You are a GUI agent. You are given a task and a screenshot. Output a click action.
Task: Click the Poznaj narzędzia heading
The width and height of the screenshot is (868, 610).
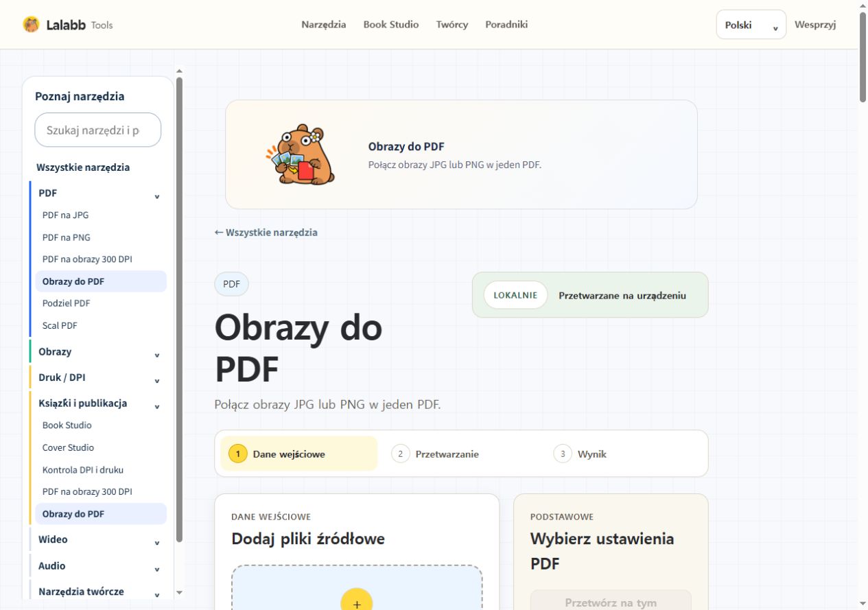80,97
